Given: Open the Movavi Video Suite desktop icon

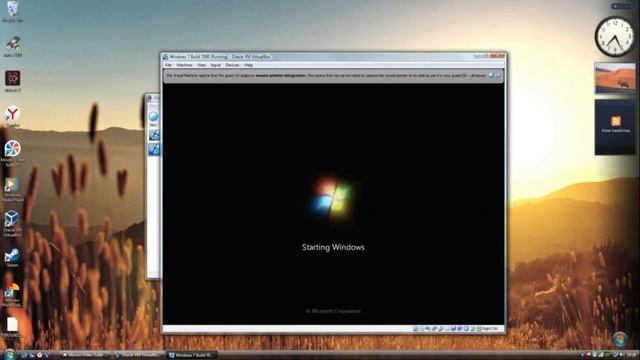Looking at the screenshot, I should point(12,153).
